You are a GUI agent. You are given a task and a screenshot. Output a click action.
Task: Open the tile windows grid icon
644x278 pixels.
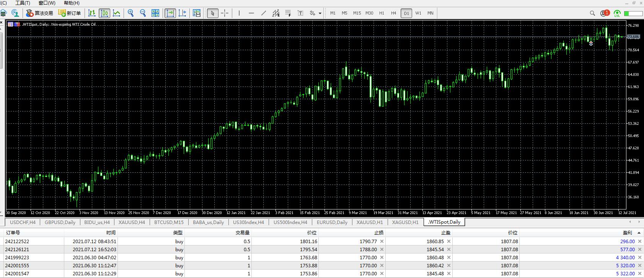155,13
